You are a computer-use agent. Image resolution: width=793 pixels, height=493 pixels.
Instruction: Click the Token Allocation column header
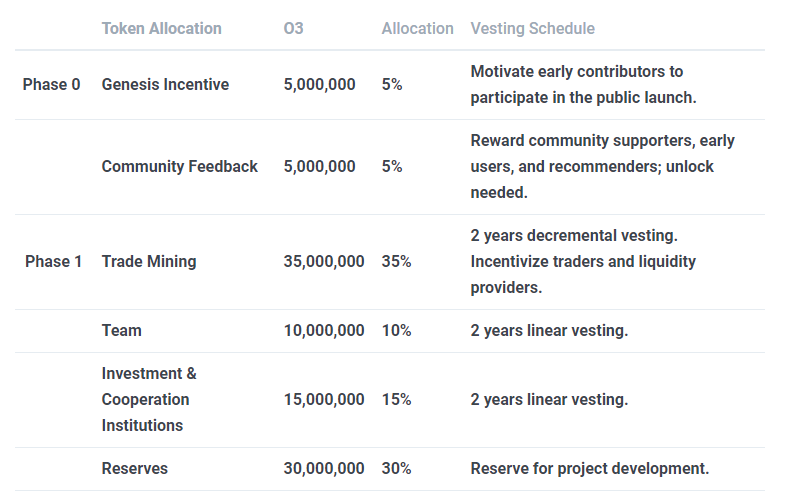tap(161, 28)
